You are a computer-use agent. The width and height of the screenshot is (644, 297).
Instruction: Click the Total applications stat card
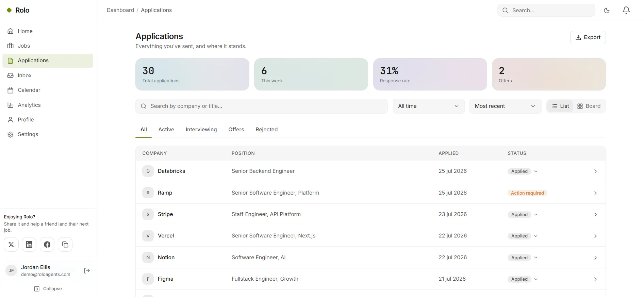(x=192, y=75)
